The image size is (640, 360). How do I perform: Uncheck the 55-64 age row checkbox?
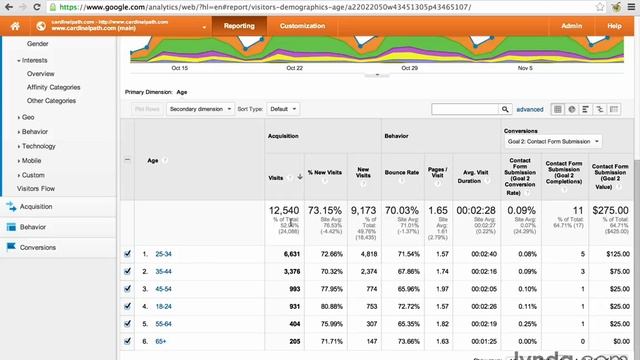coord(127,324)
